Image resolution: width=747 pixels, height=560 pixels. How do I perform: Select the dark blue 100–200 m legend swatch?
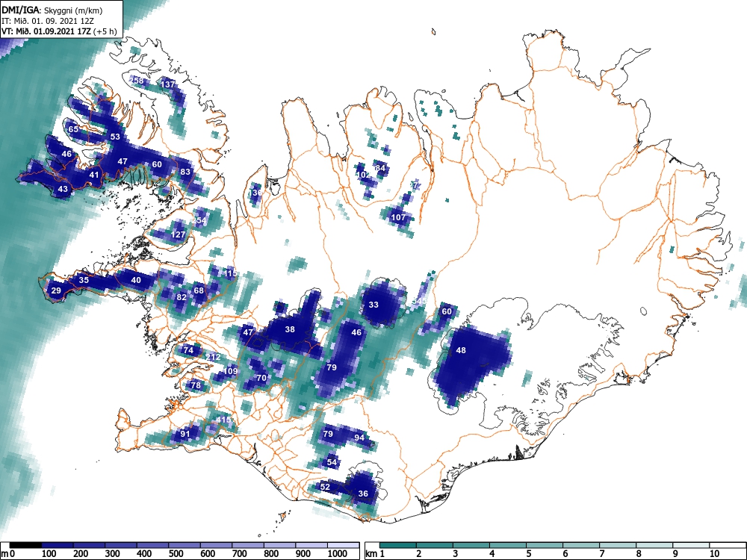point(58,545)
